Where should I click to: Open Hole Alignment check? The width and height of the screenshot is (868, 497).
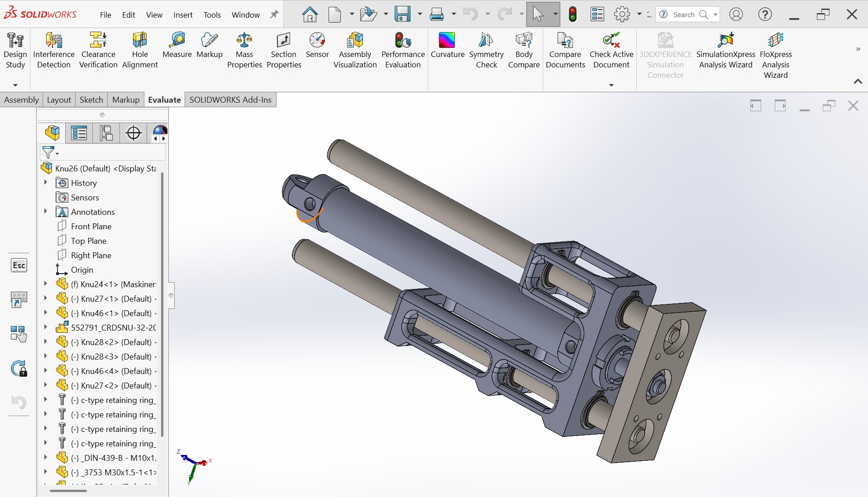(x=140, y=50)
